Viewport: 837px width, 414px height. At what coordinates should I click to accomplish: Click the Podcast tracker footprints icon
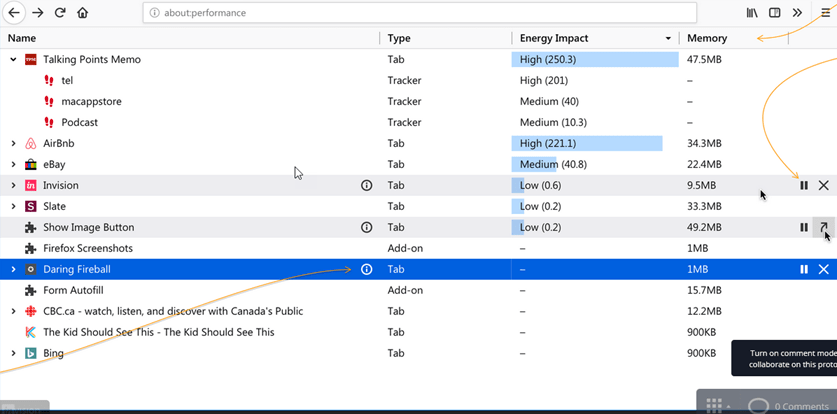[x=49, y=122]
